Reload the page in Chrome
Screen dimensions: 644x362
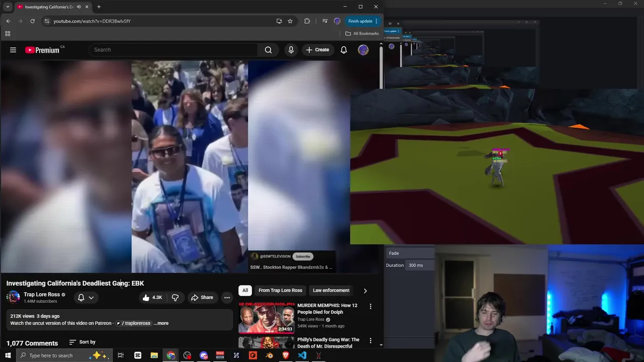pos(33,21)
